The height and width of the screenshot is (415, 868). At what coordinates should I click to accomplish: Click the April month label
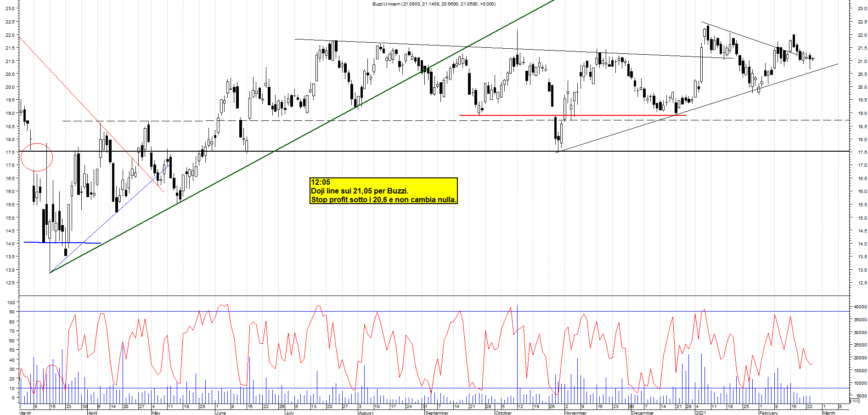pos(92,413)
